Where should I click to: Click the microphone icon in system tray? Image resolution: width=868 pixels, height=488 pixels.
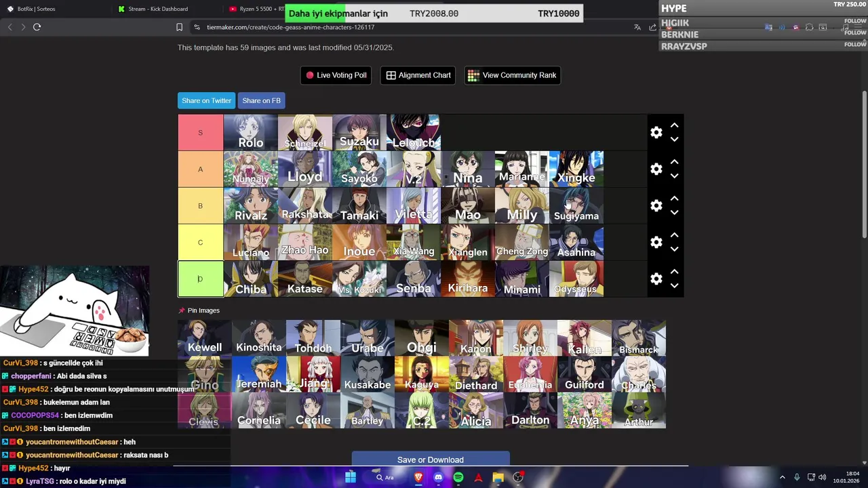797,477
